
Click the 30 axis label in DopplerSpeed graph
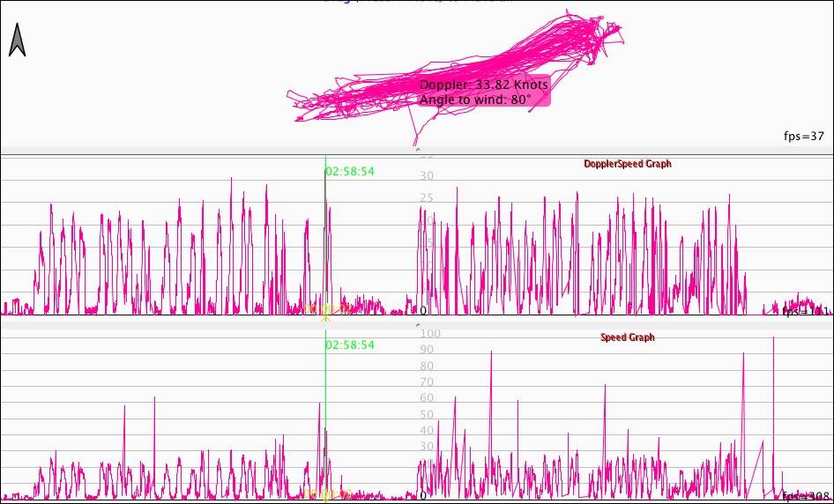[427, 176]
